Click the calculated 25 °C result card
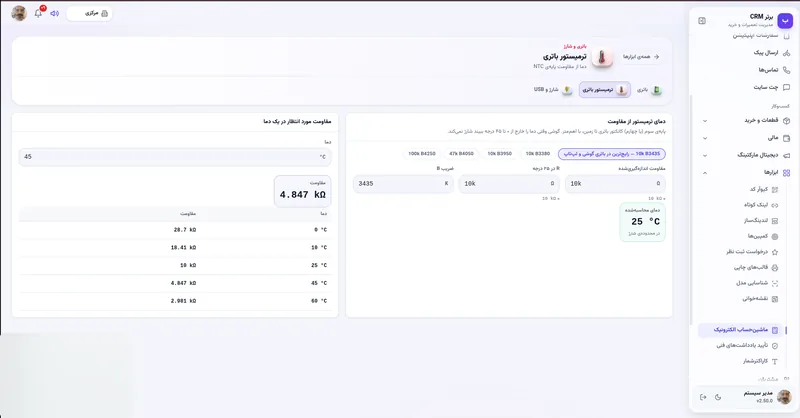This screenshot has width=800, height=418. 642,222
